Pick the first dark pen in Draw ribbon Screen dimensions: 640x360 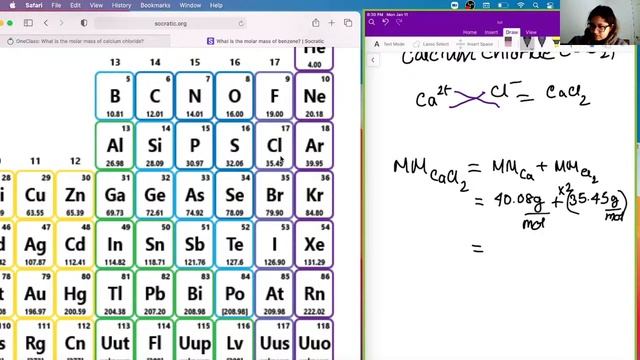pos(527,42)
